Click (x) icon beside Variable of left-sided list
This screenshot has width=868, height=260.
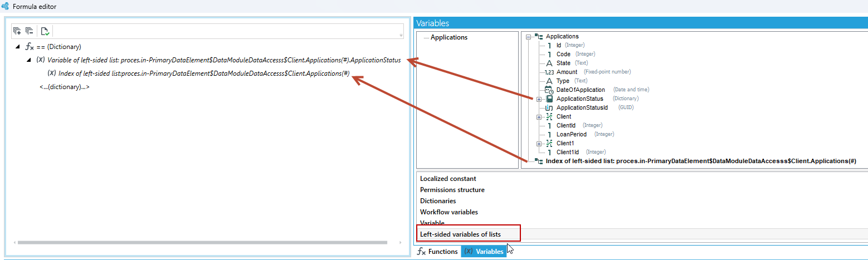click(x=40, y=60)
